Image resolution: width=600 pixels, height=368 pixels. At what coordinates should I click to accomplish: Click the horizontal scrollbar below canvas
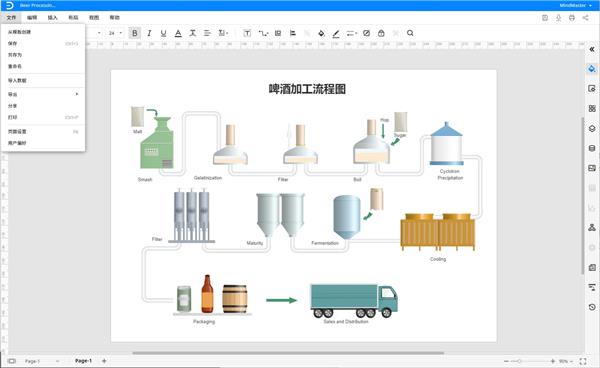pyautogui.click(x=288, y=353)
